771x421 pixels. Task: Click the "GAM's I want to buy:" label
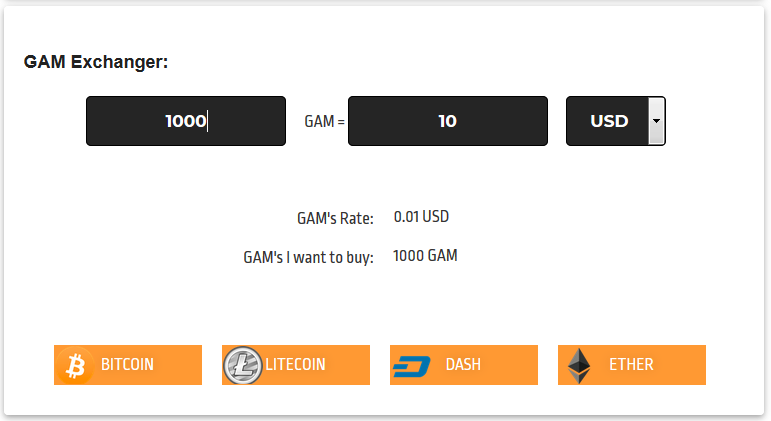[x=308, y=258]
